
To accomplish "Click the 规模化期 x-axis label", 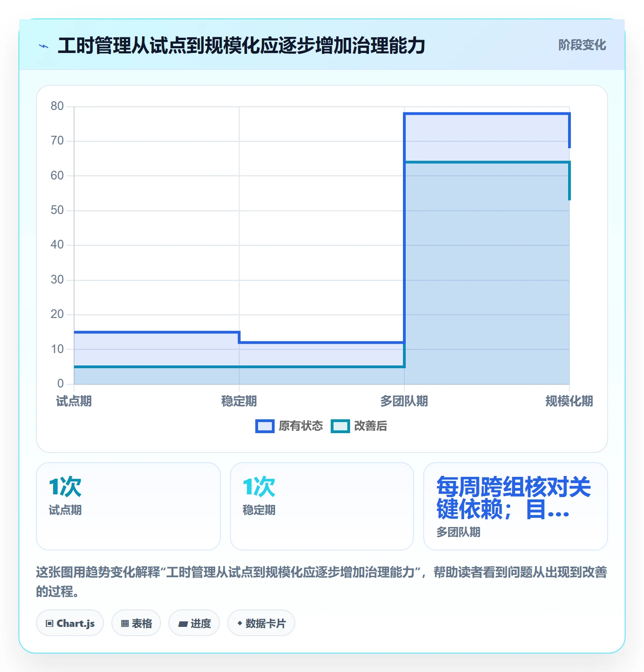I will (x=569, y=401).
